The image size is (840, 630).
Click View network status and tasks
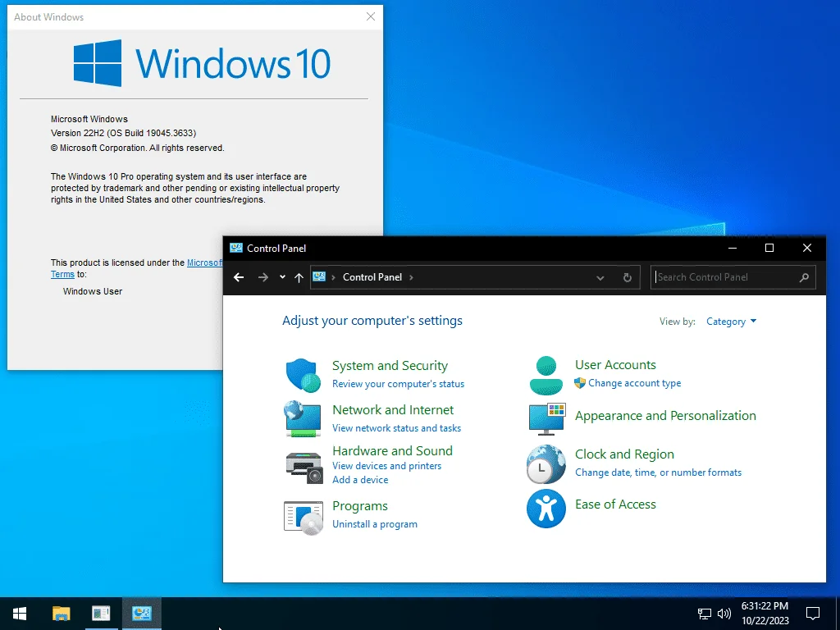pos(396,428)
